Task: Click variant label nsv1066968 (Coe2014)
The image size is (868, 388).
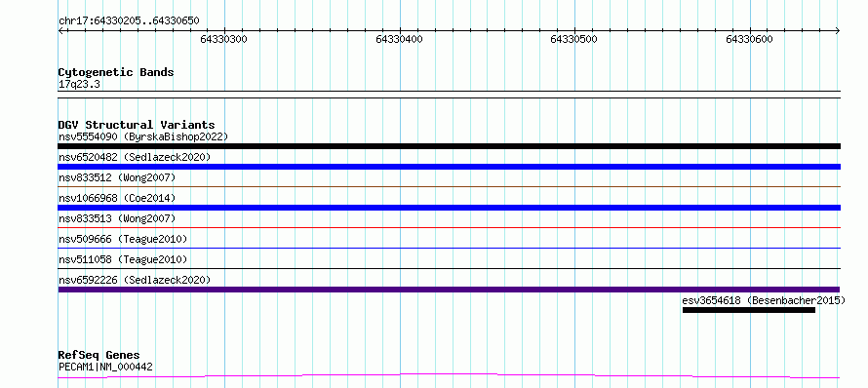Action: pyautogui.click(x=117, y=198)
